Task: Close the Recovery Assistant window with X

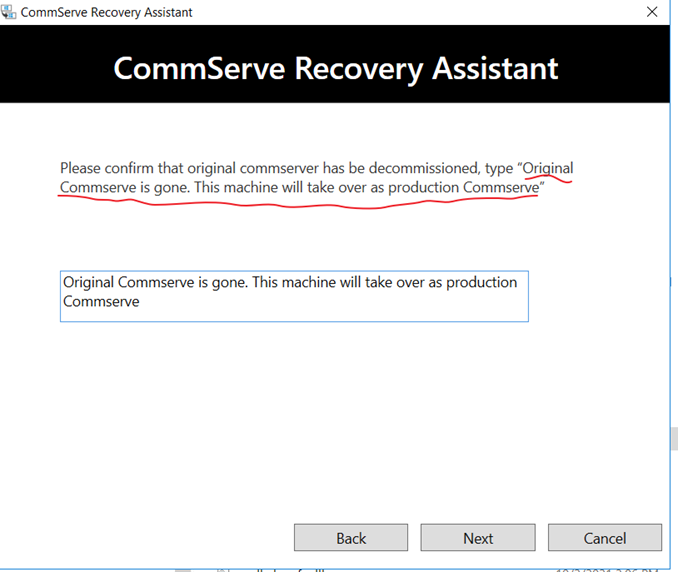Action: 651,12
